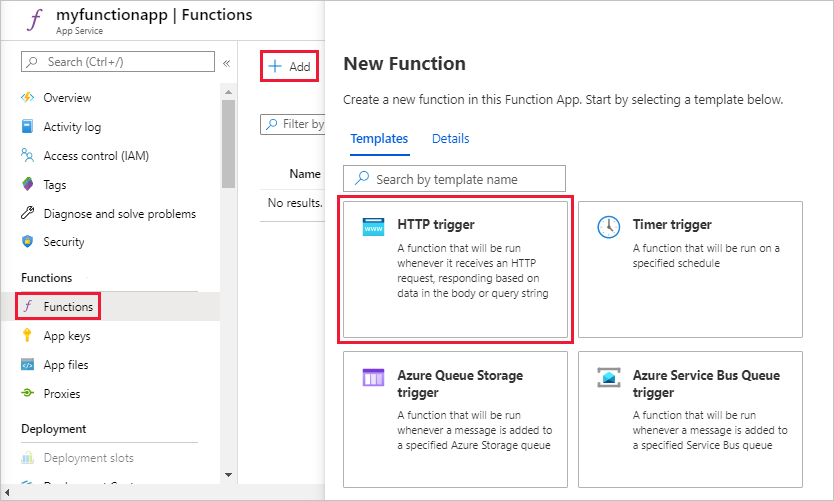Click the App files code icon
Viewport: 834px width, 501px height.
[28, 365]
